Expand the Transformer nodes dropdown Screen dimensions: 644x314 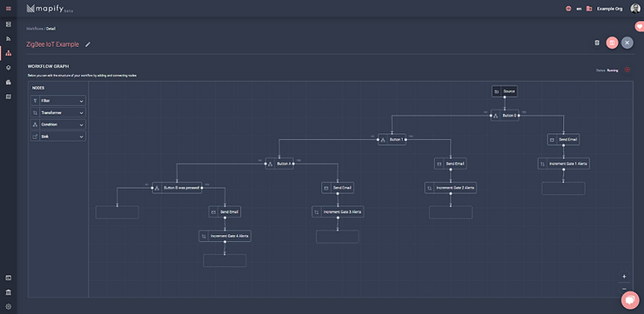(81, 113)
